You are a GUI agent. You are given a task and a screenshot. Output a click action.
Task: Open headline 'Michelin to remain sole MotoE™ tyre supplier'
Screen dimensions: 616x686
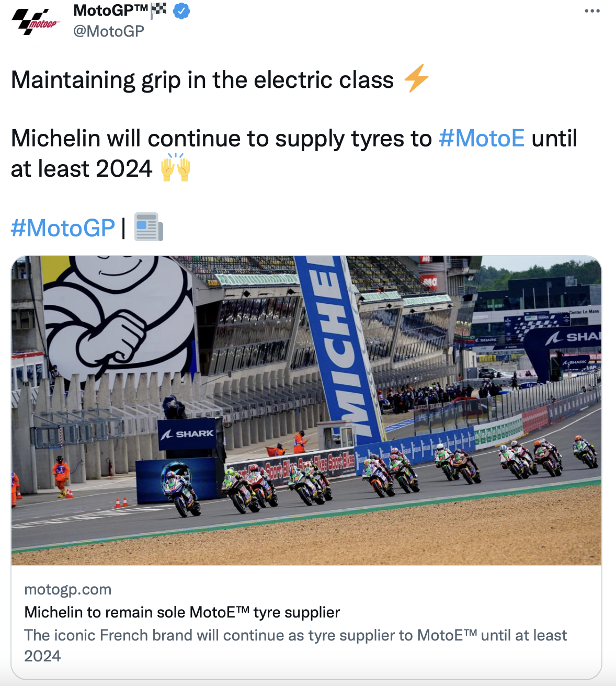click(182, 612)
